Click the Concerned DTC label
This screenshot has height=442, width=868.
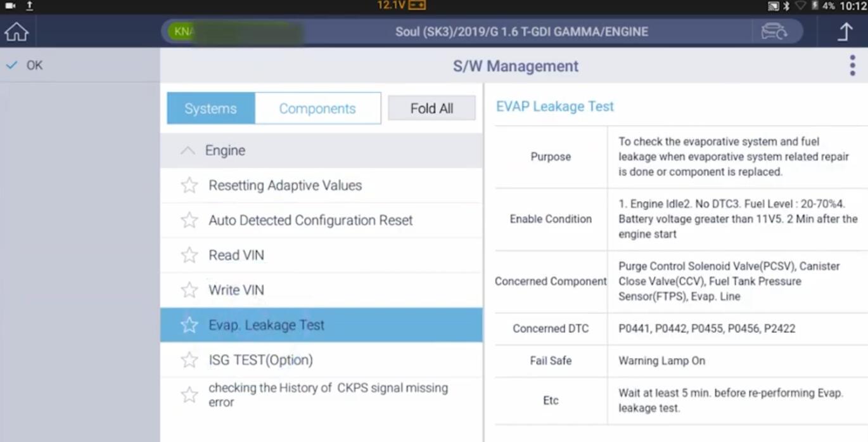point(551,328)
